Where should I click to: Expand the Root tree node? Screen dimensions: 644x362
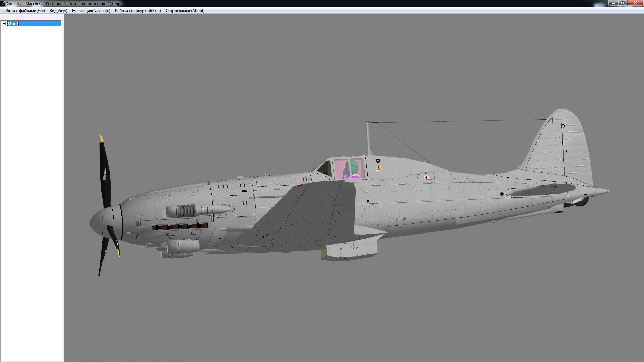pyautogui.click(x=4, y=24)
